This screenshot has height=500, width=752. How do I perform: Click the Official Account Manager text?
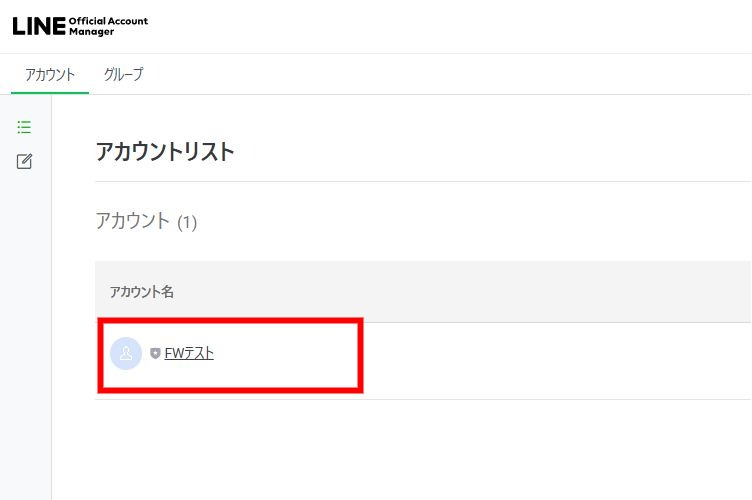(x=108, y=26)
